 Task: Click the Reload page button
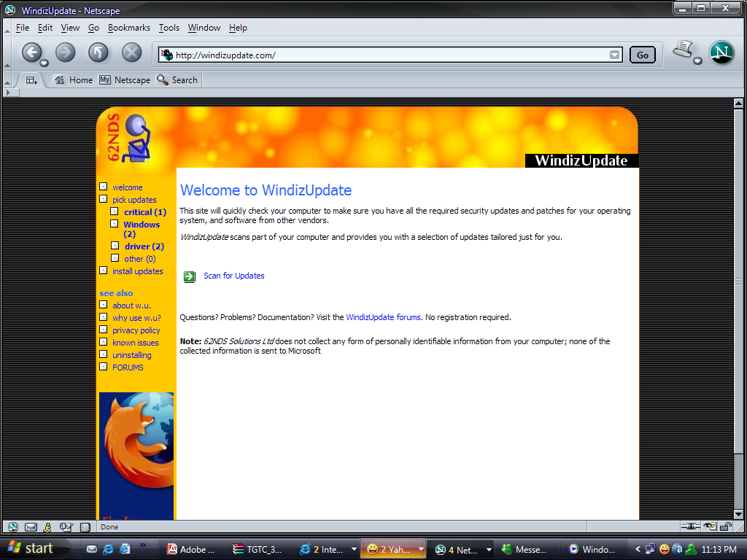[x=98, y=52]
